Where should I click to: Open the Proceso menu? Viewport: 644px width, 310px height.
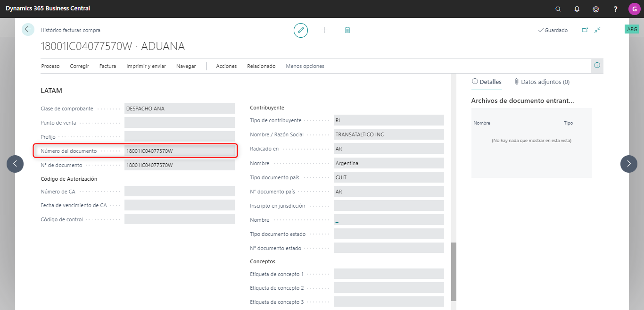(x=50, y=66)
